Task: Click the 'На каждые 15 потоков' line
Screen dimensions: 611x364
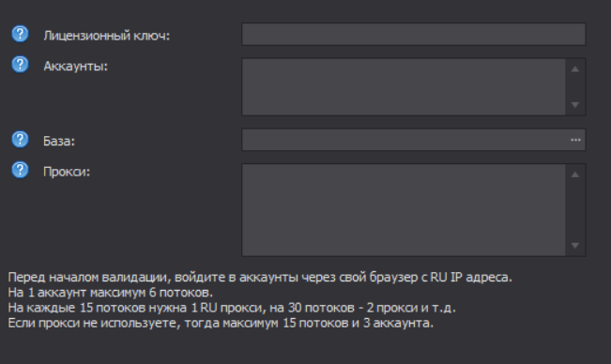Action: click(x=232, y=308)
